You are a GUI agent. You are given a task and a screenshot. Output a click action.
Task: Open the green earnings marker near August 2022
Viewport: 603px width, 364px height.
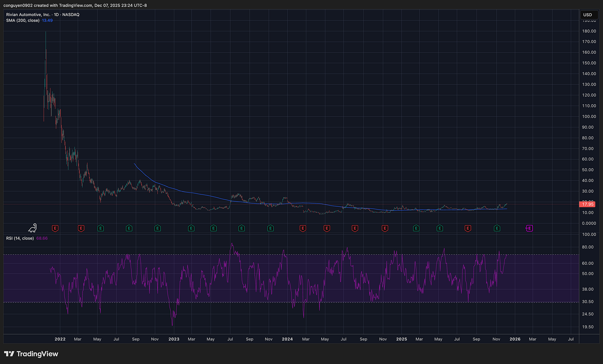click(x=129, y=228)
